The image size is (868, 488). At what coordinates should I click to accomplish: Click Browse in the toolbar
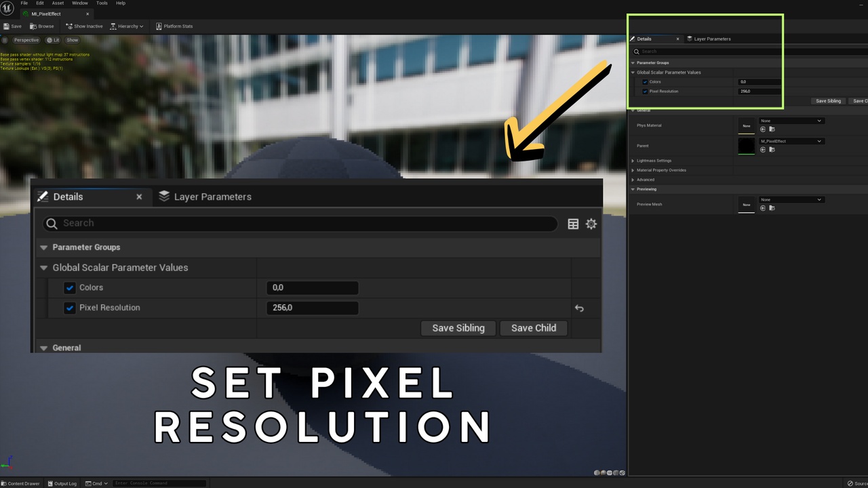tap(41, 26)
